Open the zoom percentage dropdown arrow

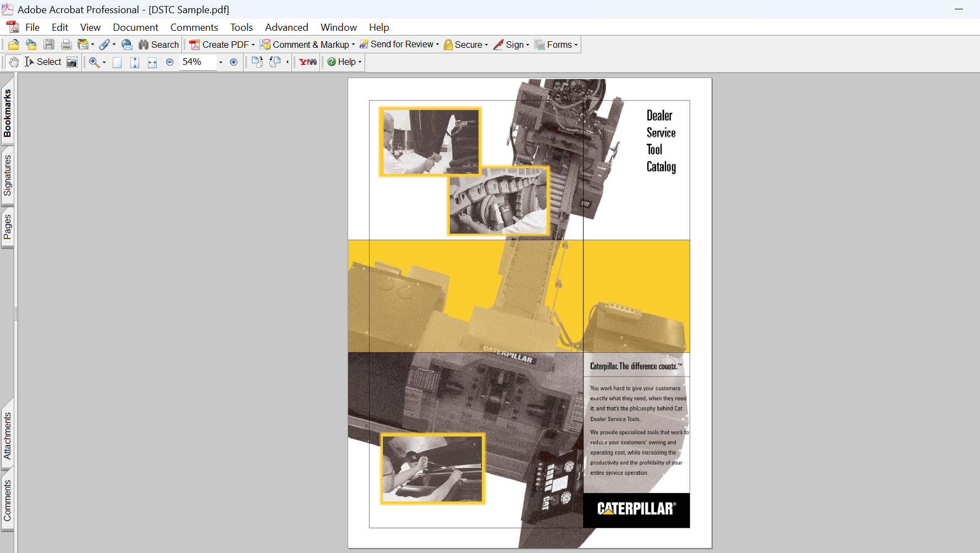(221, 62)
